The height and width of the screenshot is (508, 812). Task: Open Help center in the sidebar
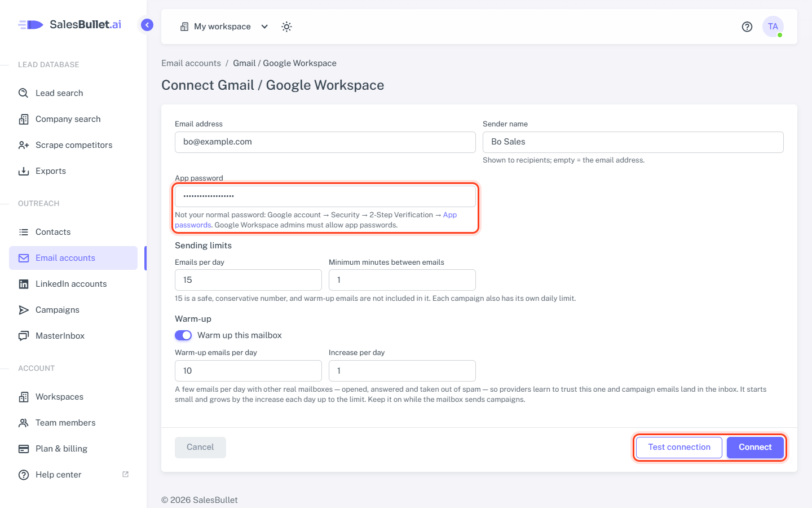73,475
